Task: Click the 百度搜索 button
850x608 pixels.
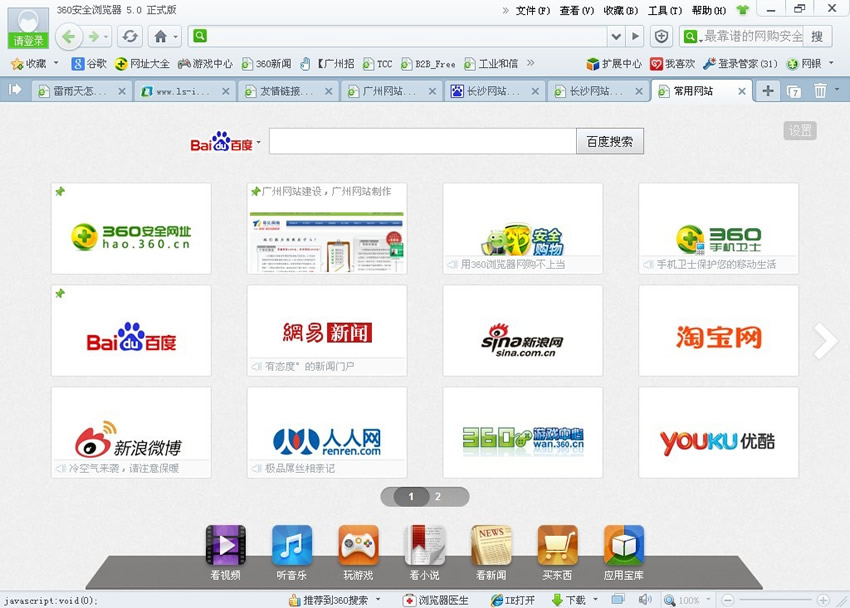Action: pos(610,141)
